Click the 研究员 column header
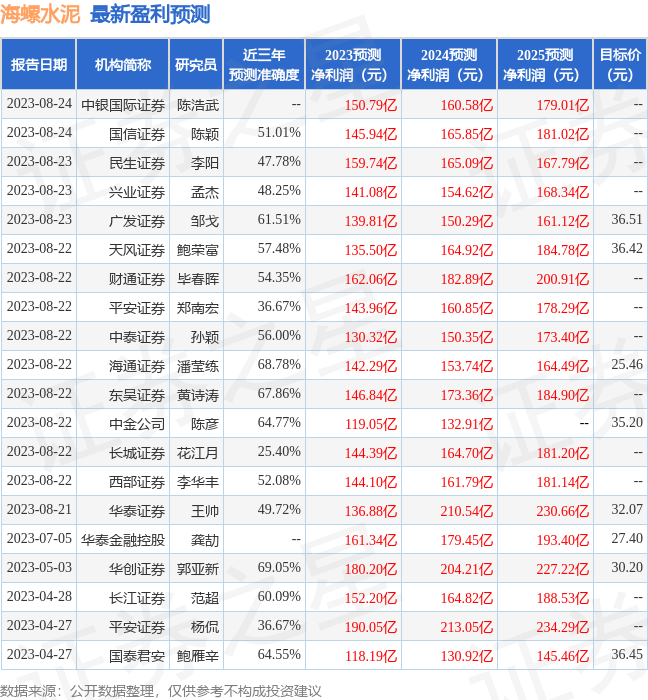648x700 pixels. (196, 65)
